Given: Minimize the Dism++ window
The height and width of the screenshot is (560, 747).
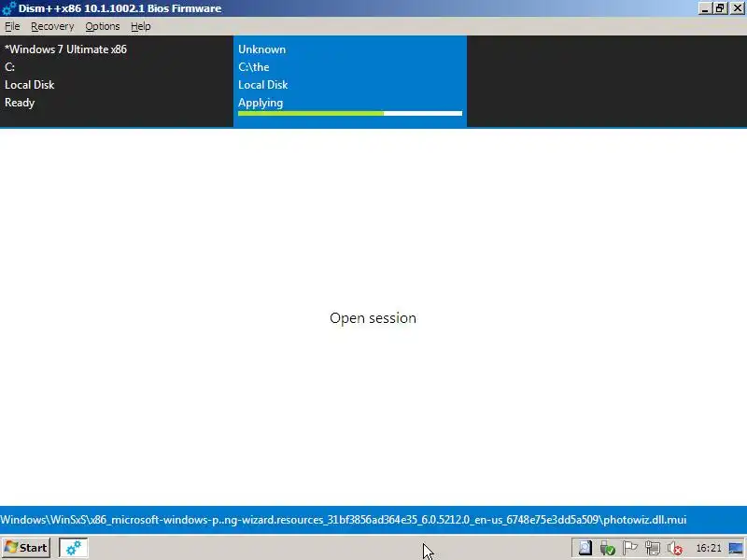Looking at the screenshot, I should (x=705, y=8).
